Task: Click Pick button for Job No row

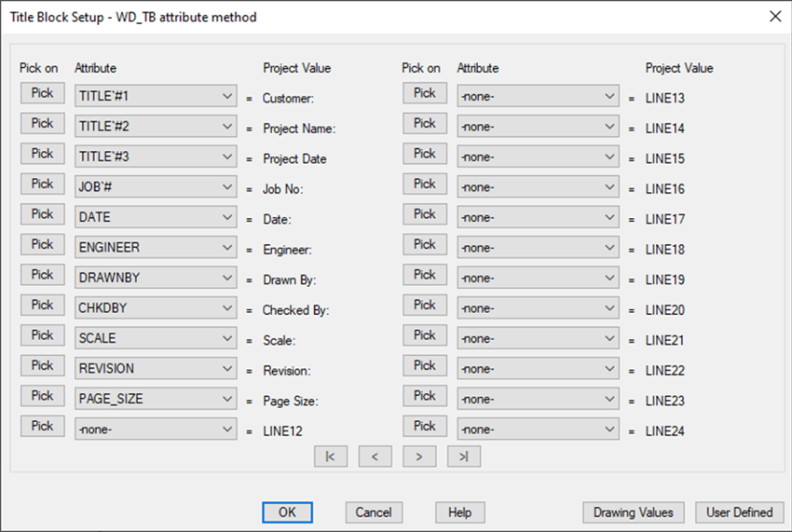Action: pos(43,184)
